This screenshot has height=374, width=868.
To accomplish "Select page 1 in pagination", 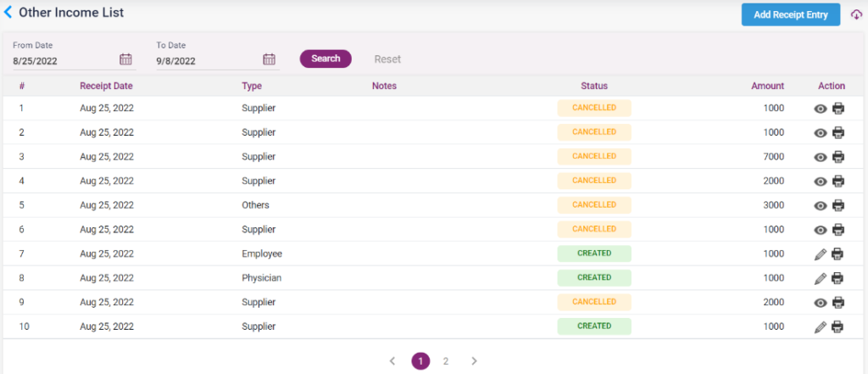I will click(x=420, y=361).
